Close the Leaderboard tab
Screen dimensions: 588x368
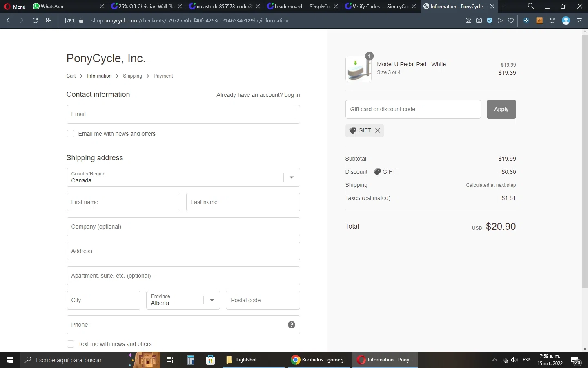pyautogui.click(x=336, y=6)
